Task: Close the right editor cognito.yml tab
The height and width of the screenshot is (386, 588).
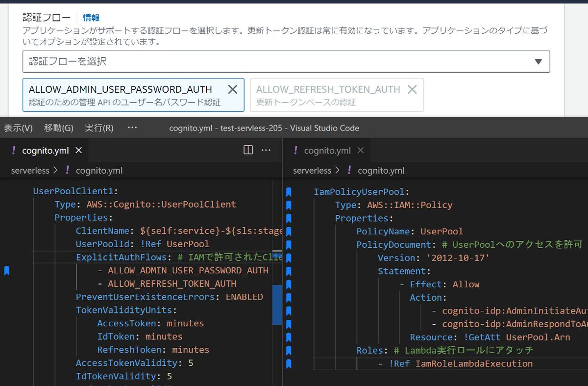Action: [x=361, y=151]
